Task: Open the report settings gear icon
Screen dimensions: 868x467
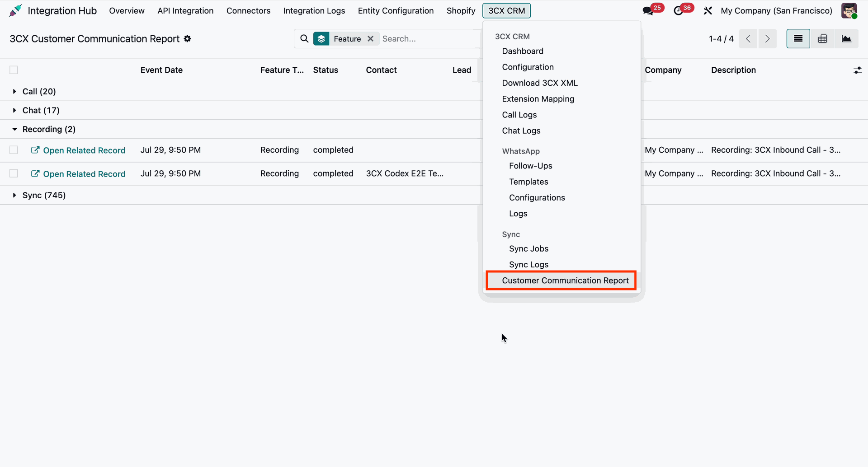Action: (188, 39)
